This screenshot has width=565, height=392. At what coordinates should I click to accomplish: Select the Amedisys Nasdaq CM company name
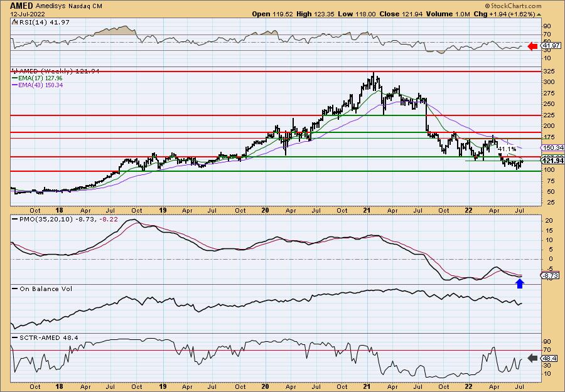pyautogui.click(x=69, y=6)
